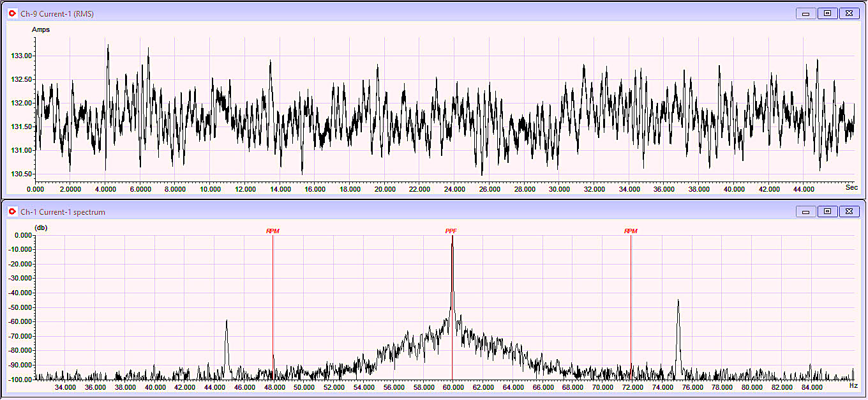Click the Ch-1 Current-1 spectrum window icon

tap(11, 212)
